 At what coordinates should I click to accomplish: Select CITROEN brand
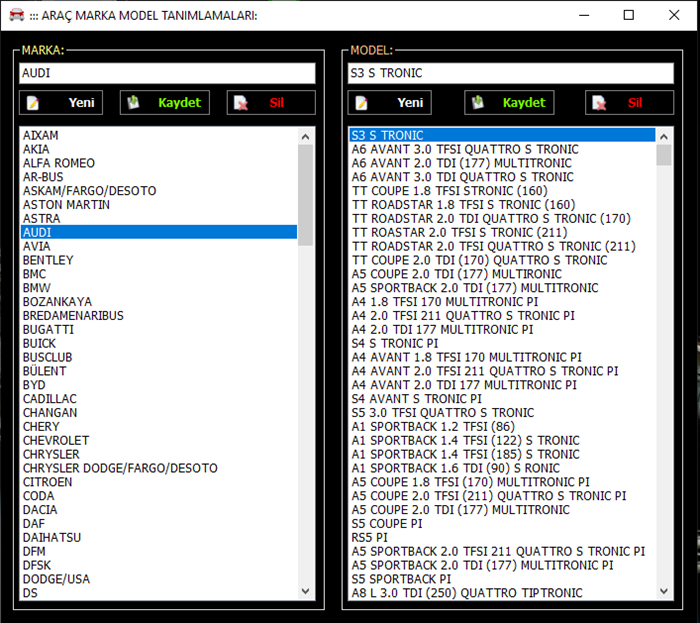click(159, 482)
